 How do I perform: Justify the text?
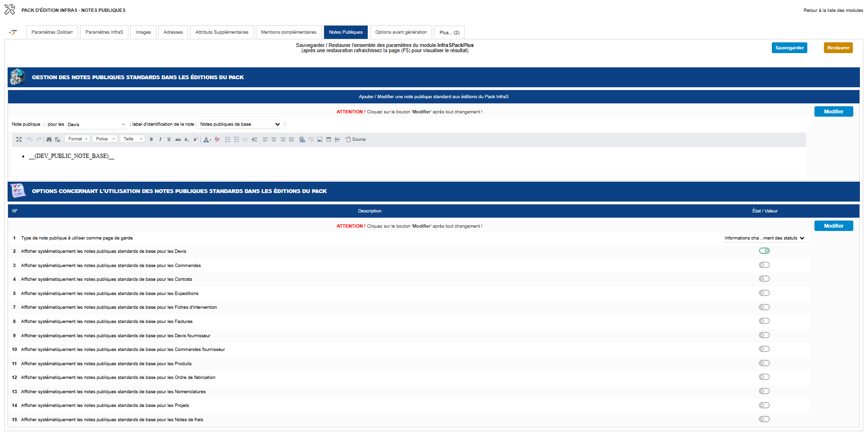click(291, 139)
